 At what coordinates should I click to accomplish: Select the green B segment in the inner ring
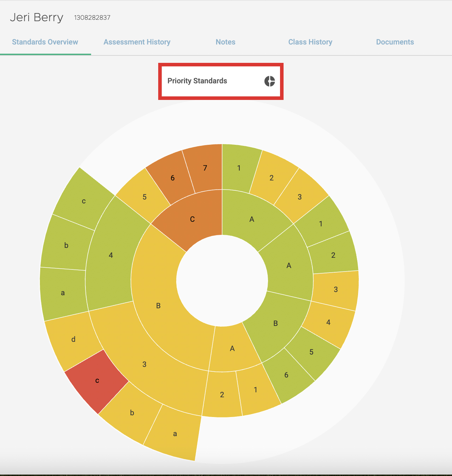click(x=276, y=323)
